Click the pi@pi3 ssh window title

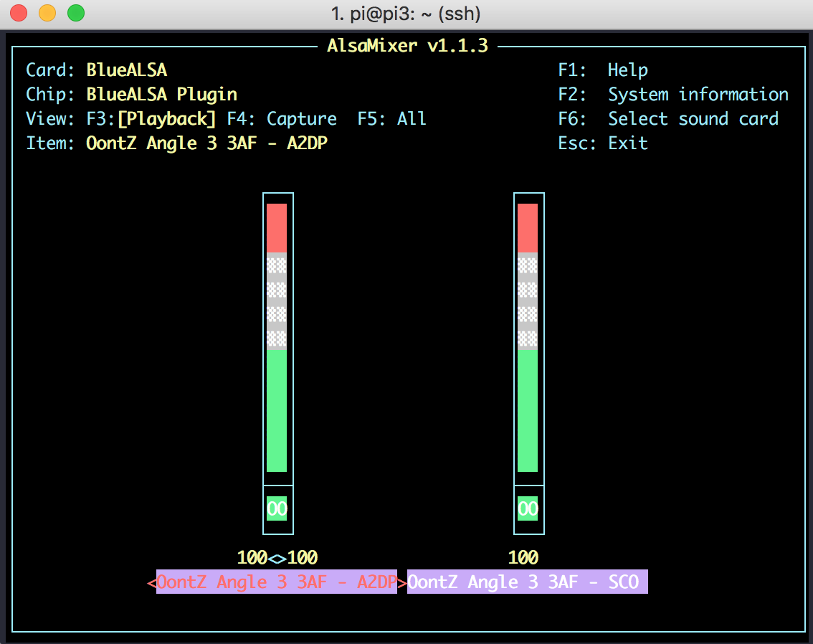[406, 13]
